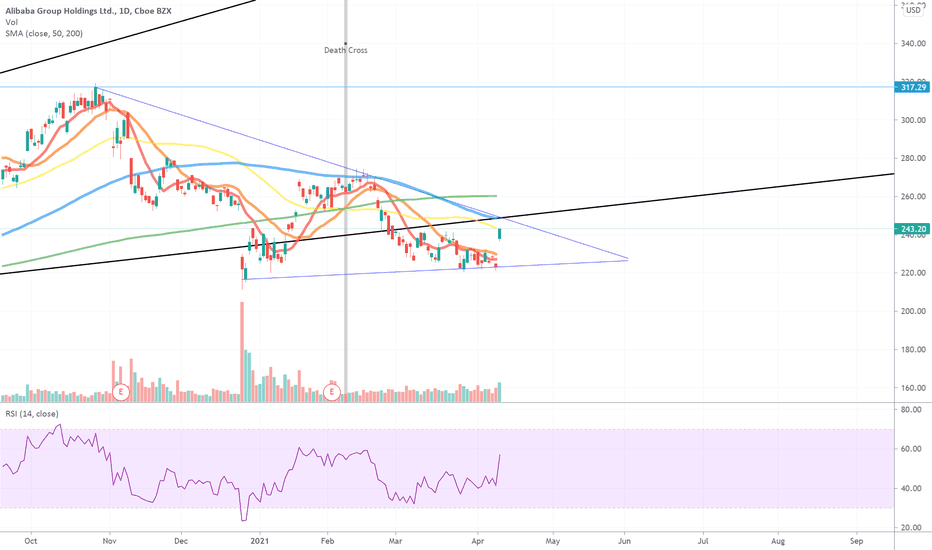This screenshot has width=932, height=550.
Task: Click the May date label
Action: coord(553,541)
